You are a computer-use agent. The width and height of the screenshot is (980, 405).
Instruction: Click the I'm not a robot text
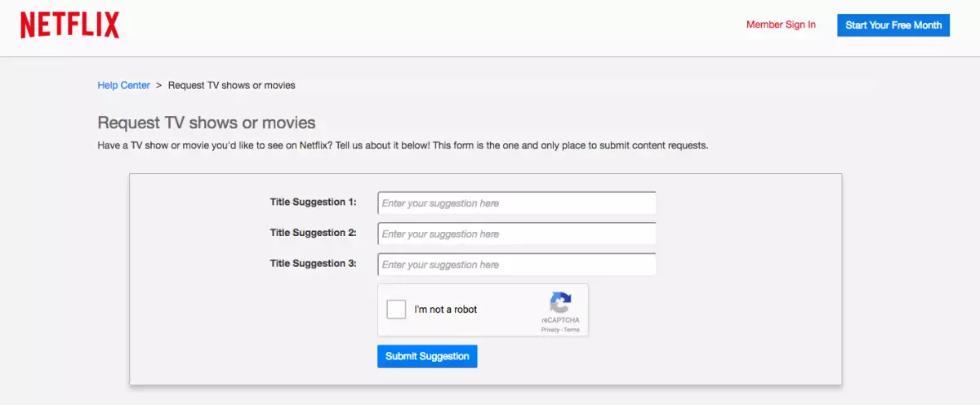point(446,309)
